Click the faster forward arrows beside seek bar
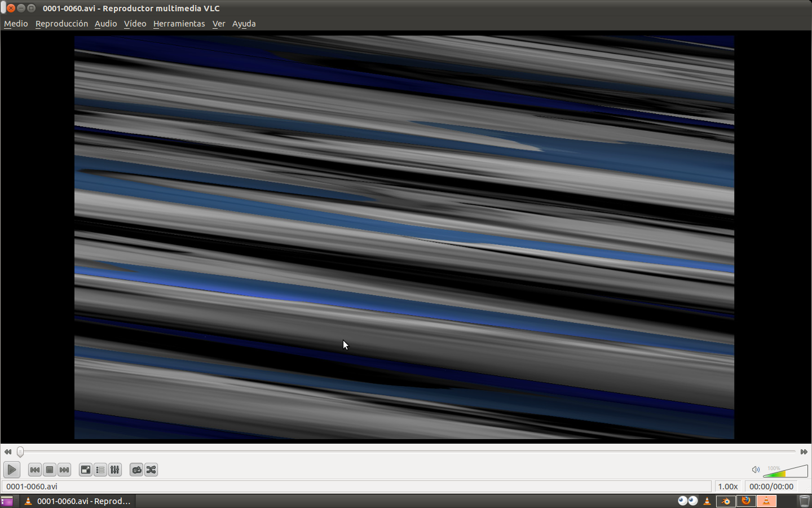 [x=804, y=452]
